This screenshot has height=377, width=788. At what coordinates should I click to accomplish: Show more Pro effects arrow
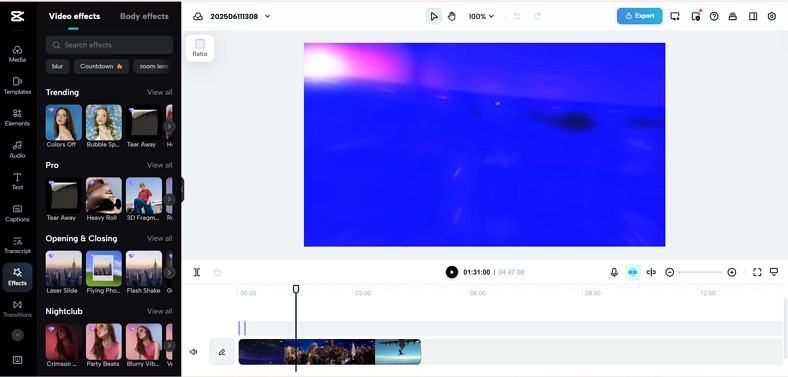tap(169, 199)
